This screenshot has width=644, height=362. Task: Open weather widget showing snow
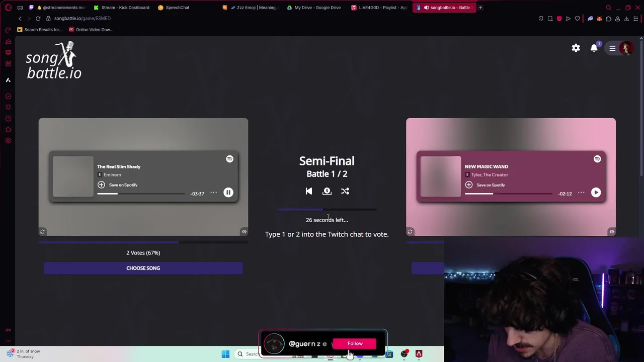[x=23, y=354]
